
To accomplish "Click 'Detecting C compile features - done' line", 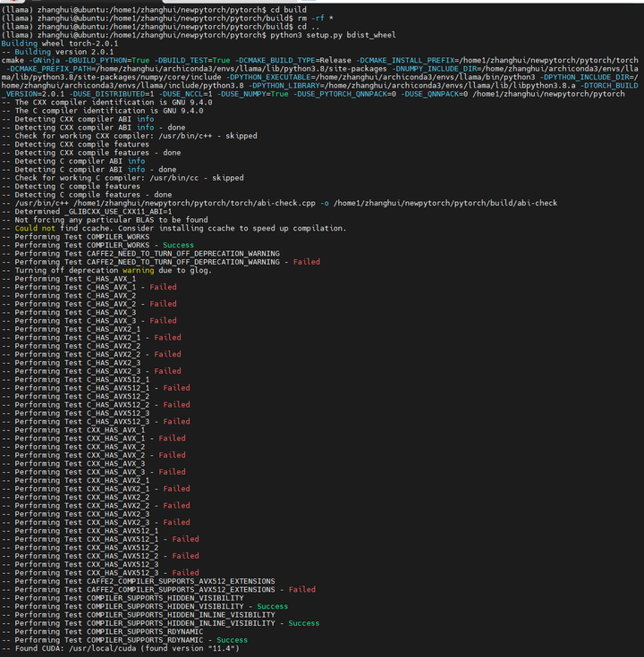I will 87,195.
